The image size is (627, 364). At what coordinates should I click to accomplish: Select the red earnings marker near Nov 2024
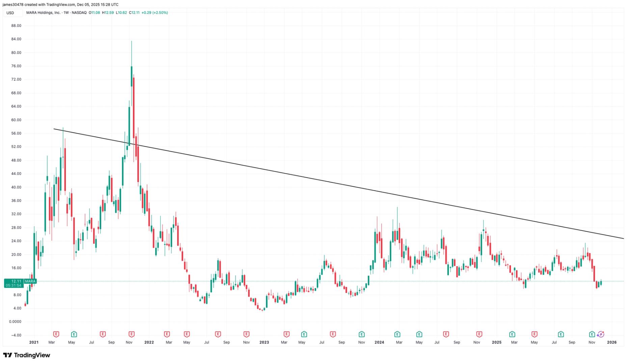point(479,334)
